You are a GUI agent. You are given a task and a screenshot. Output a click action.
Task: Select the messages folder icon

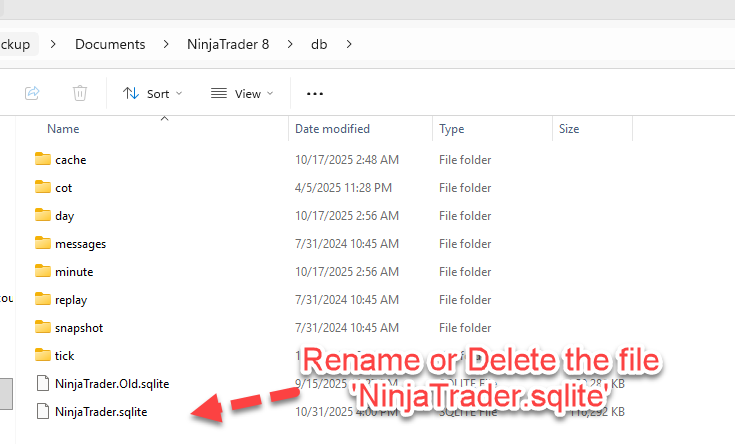pyautogui.click(x=43, y=243)
